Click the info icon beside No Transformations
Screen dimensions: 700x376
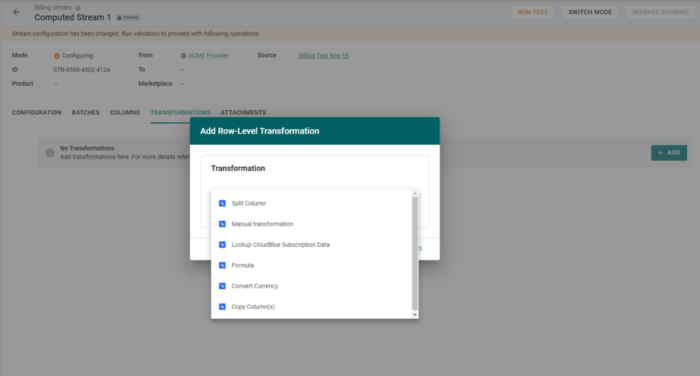pyautogui.click(x=50, y=153)
